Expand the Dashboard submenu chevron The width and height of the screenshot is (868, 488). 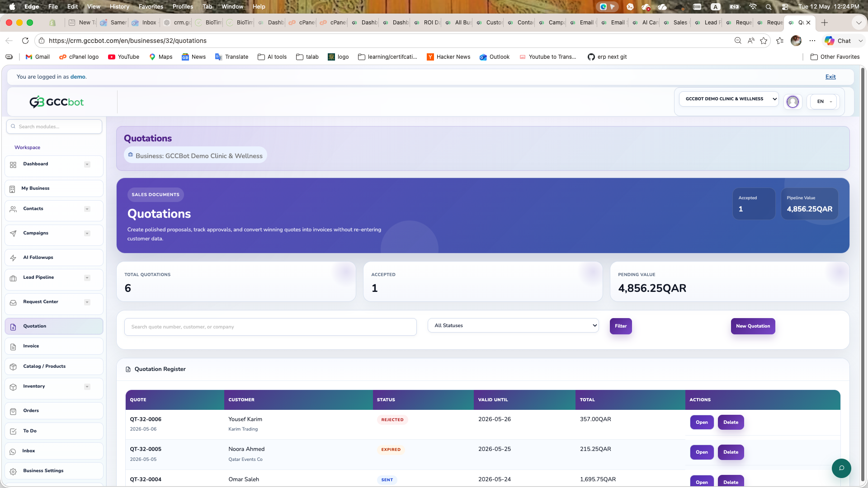87,164
